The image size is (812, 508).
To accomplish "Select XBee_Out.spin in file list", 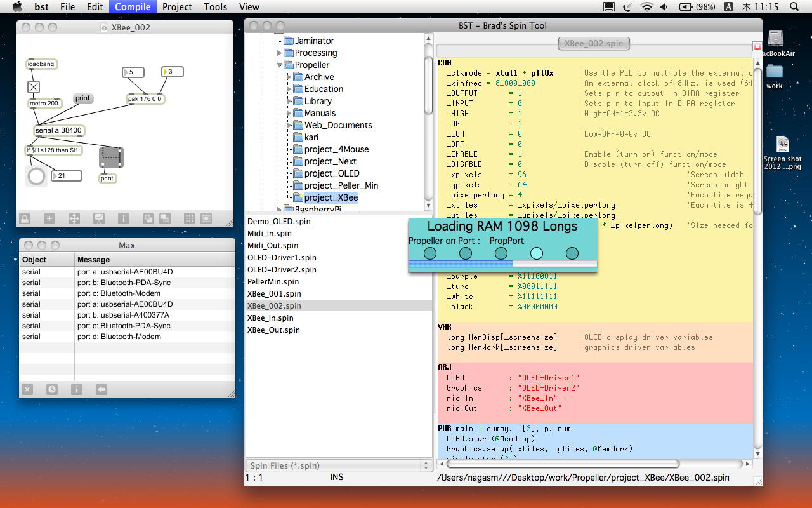I will point(273,330).
